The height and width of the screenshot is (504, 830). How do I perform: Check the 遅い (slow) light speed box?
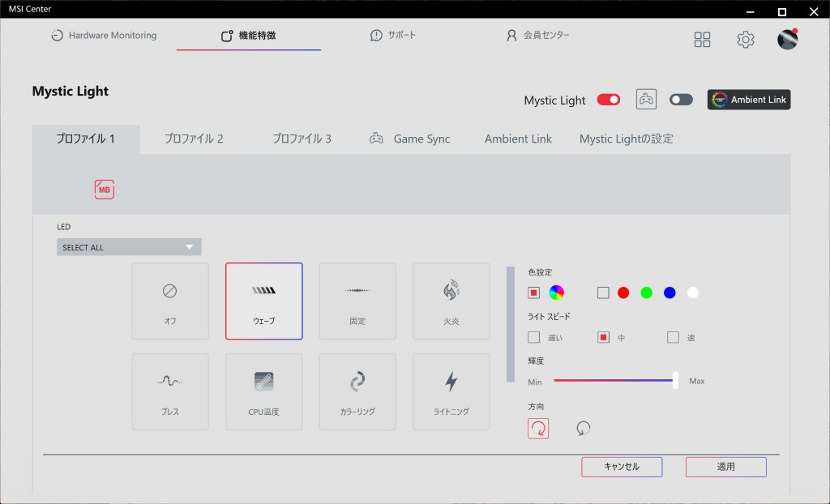point(534,337)
